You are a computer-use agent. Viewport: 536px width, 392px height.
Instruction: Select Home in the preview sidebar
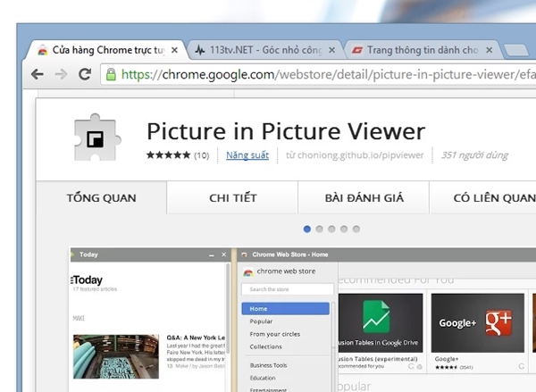[x=286, y=309]
